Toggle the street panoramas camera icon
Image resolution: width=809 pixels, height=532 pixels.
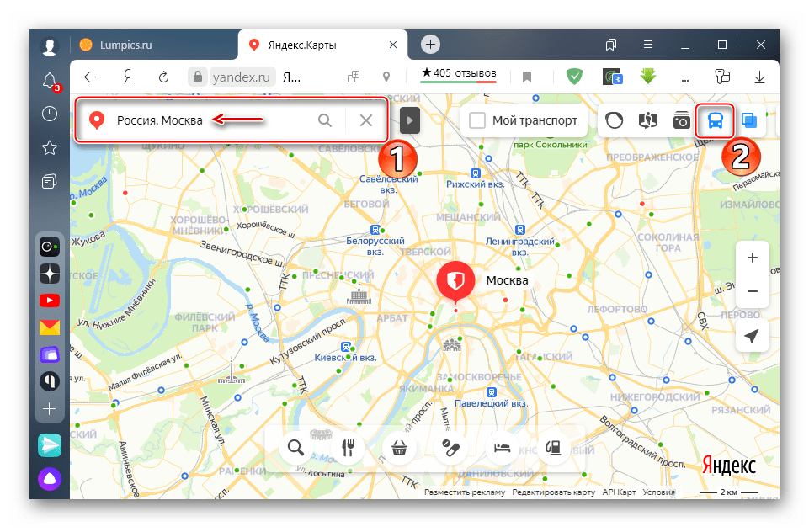680,121
